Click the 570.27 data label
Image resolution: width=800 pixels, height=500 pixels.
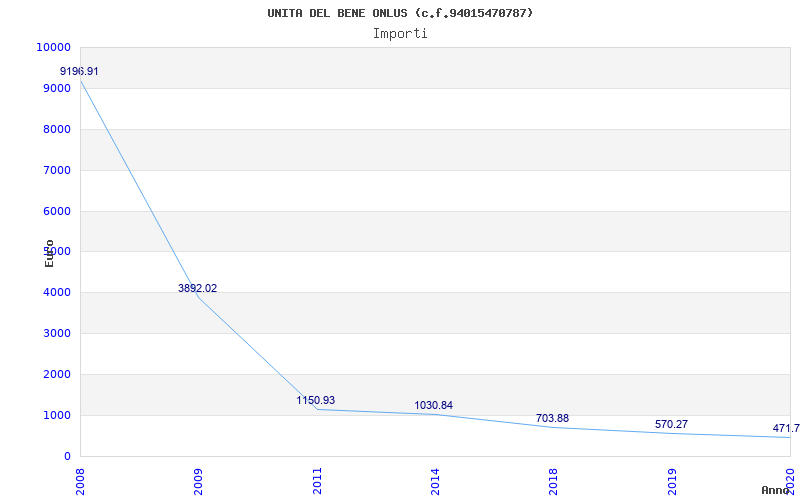671,424
